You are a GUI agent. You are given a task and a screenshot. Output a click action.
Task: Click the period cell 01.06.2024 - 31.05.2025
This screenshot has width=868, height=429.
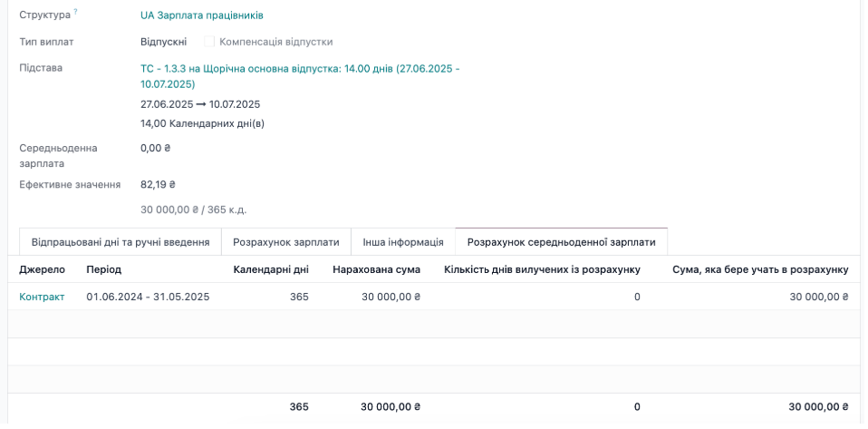(148, 297)
